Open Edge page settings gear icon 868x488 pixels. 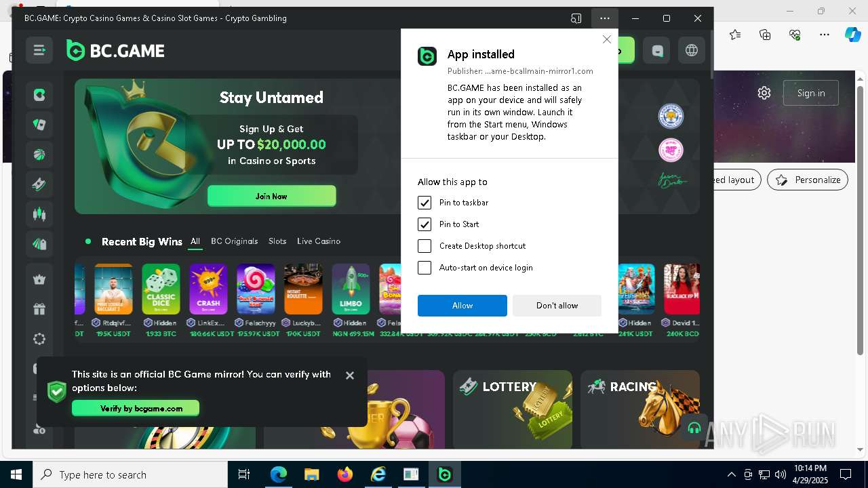pyautogui.click(x=764, y=93)
